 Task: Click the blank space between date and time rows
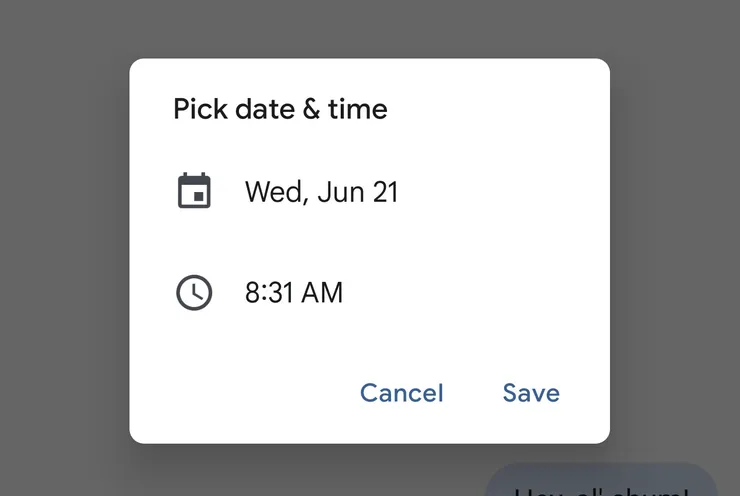point(370,242)
